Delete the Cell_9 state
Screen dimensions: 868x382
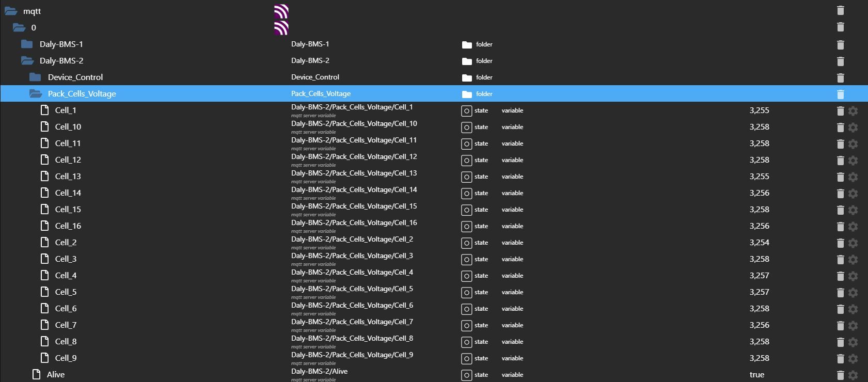coord(840,359)
